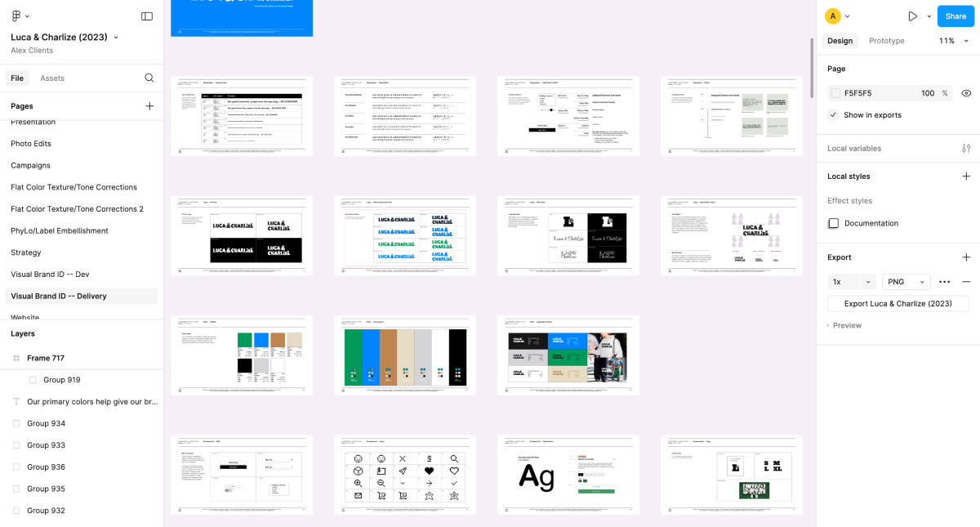Click Export Luca & Charlize (2023) button

pyautogui.click(x=898, y=304)
